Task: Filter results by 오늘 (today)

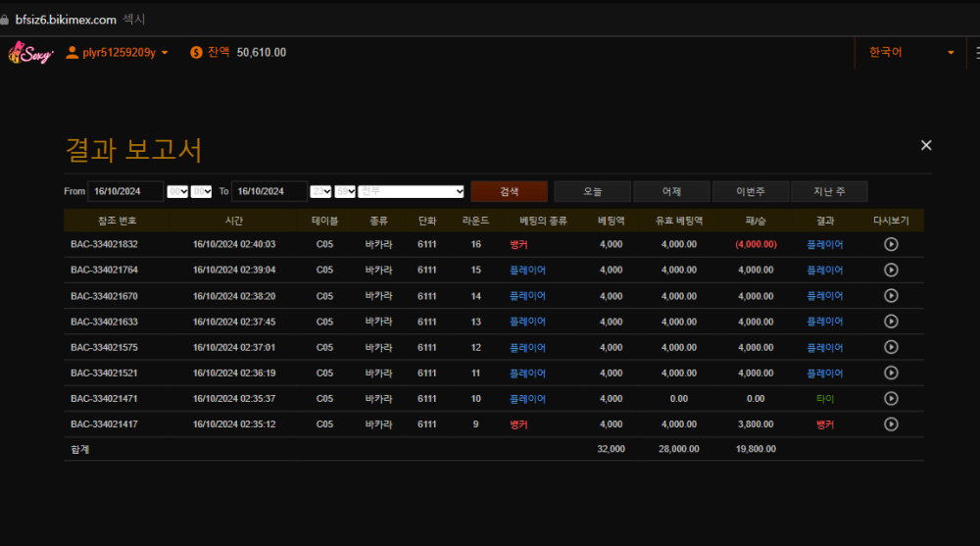Action: (592, 192)
